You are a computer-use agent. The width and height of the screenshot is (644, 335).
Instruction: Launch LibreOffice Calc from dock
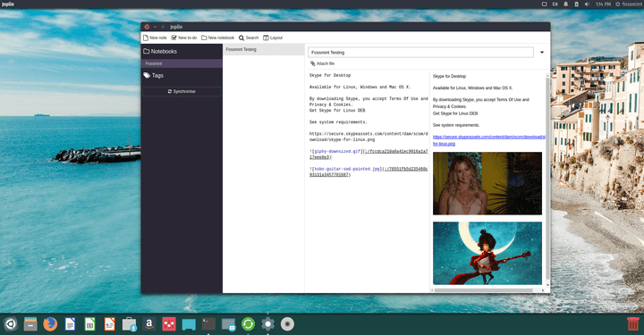pyautogui.click(x=90, y=324)
